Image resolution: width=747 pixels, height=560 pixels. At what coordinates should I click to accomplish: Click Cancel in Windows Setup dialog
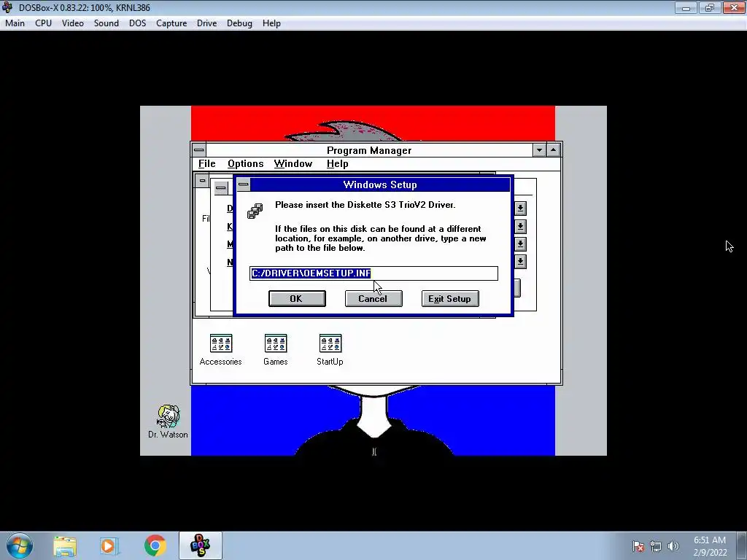[x=373, y=298]
